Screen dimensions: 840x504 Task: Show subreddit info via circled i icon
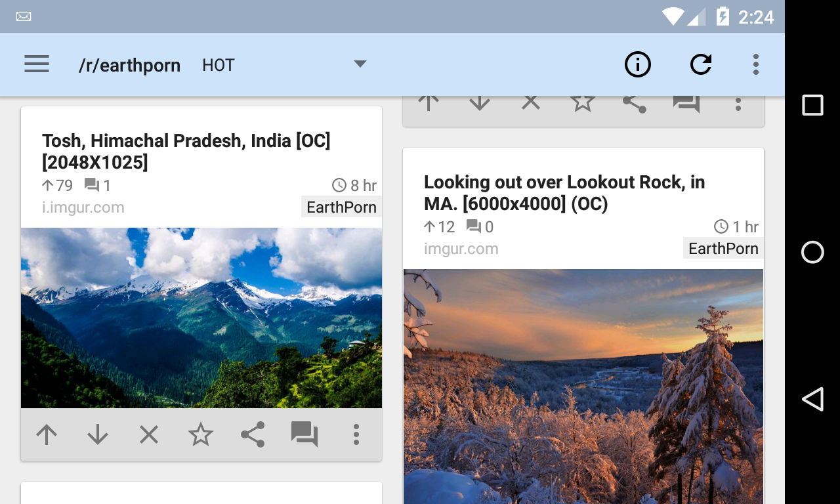point(637,64)
